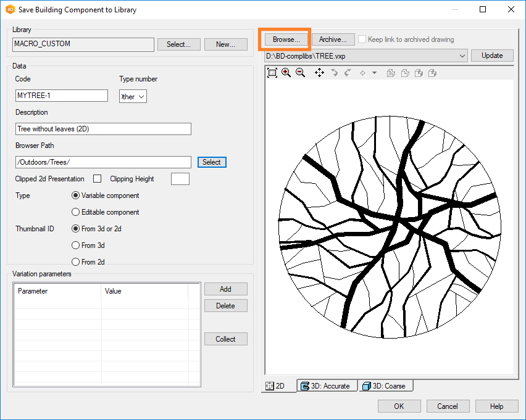Open the 3D: Coarse tab
526x420 pixels.
386,385
